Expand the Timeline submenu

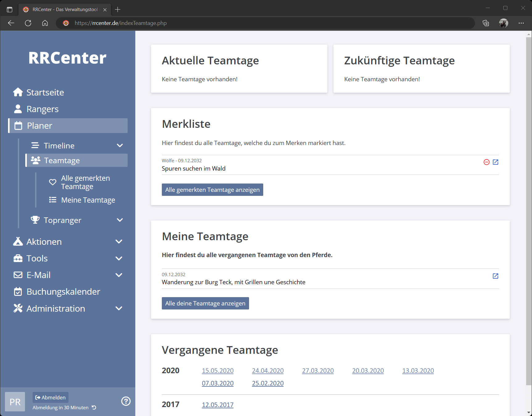120,146
